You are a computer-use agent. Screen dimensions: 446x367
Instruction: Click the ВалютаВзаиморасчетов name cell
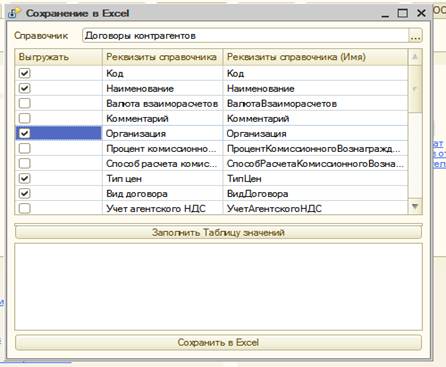pyautogui.click(x=315, y=103)
